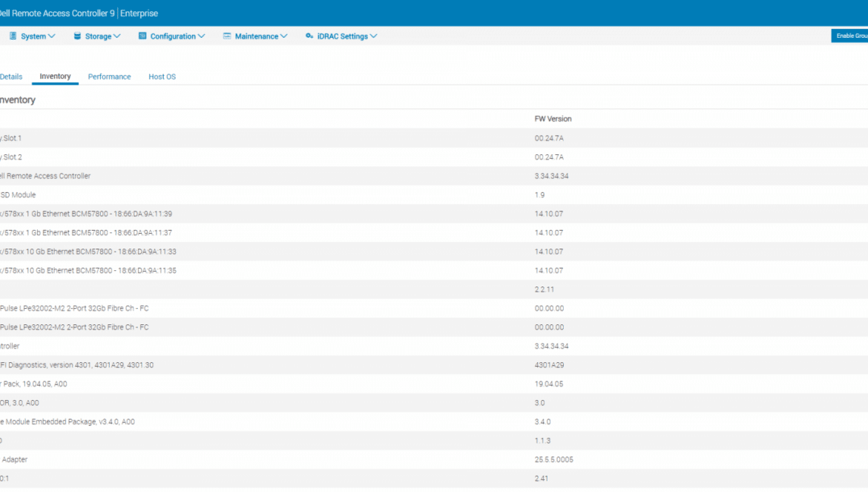
Task: Click the Storage menu icon
Action: pos(77,36)
